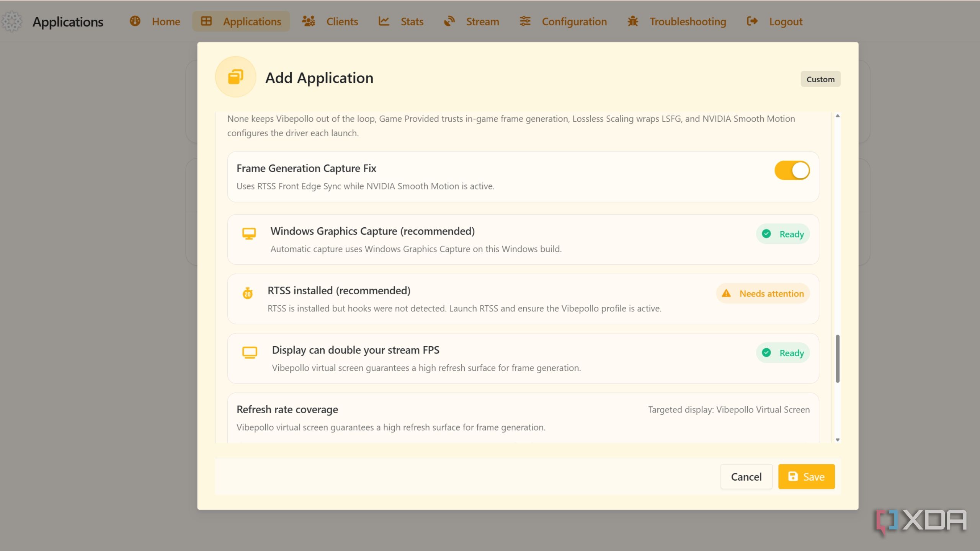Image resolution: width=980 pixels, height=551 pixels.
Task: Click the scrollbar down arrow
Action: tap(838, 440)
